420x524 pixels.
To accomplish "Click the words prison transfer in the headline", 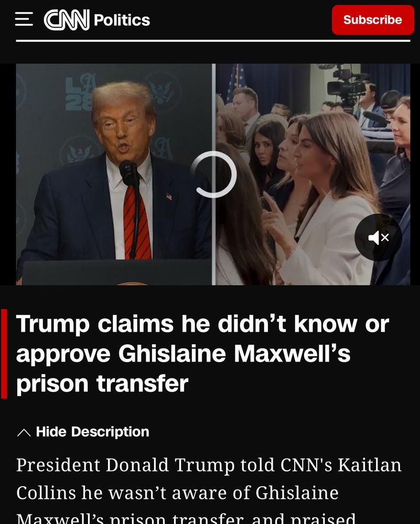I will 102,384.
